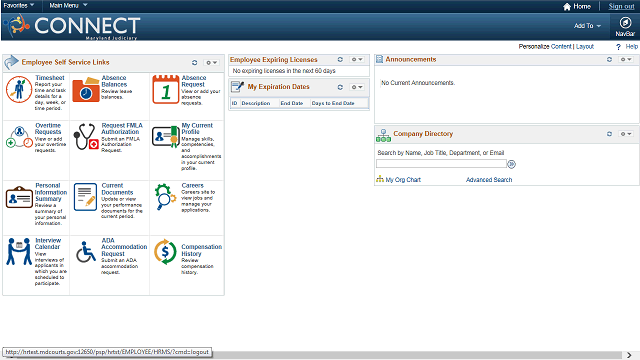Image resolution: width=640 pixels, height=360 pixels.
Task: Sign out of the portal
Action: (621, 6)
